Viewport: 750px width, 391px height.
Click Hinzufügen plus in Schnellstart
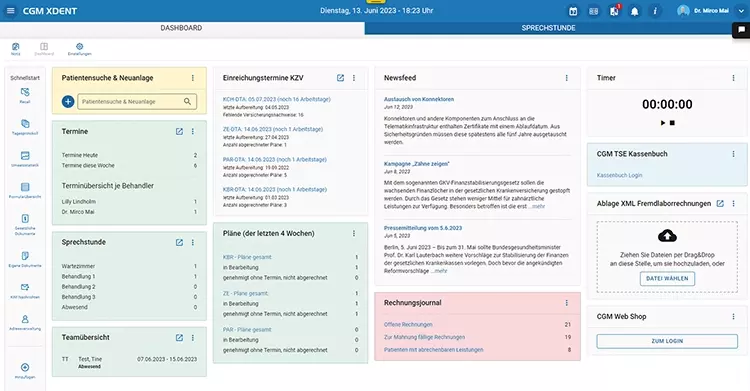(25, 371)
